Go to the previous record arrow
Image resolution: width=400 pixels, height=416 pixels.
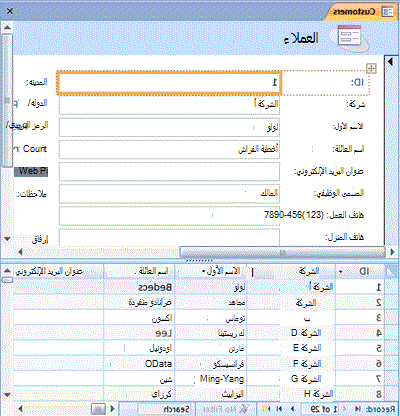tap(345, 409)
